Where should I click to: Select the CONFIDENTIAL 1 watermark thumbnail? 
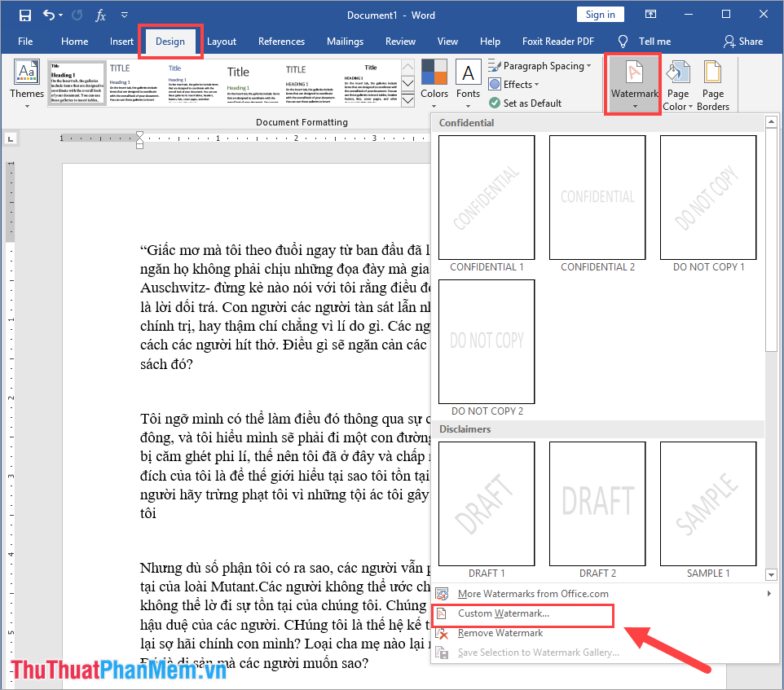pyautogui.click(x=486, y=197)
